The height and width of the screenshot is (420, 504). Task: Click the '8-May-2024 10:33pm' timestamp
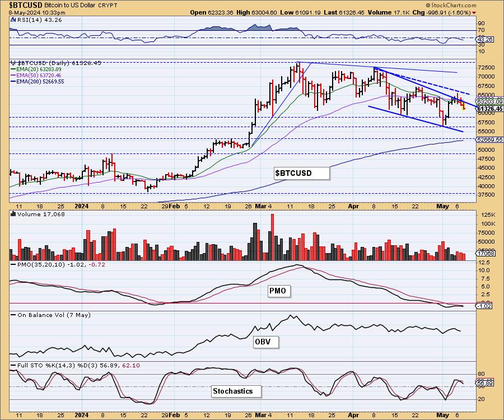[37, 13]
